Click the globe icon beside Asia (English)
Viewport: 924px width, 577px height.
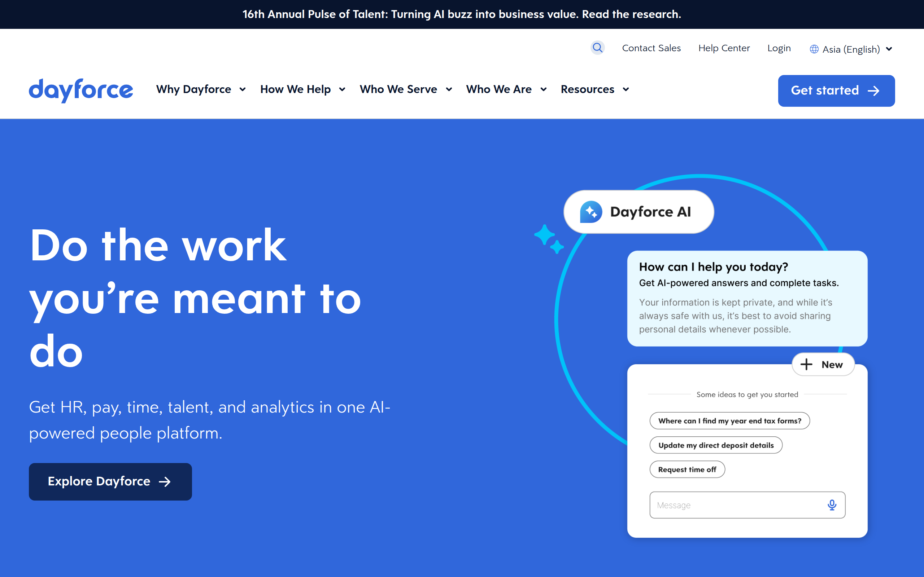(814, 49)
